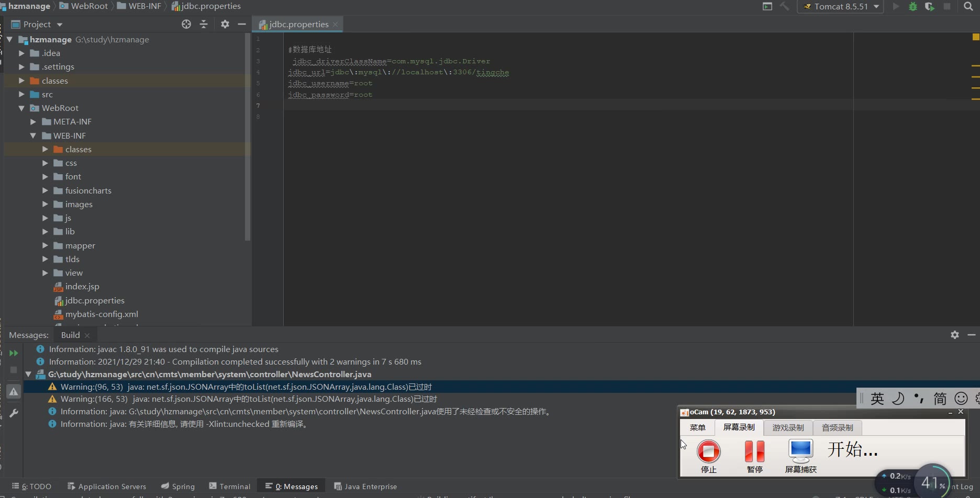The image size is (980, 498).
Task: Open the Tomcat 8.5.51 run configuration dropdown
Action: tap(840, 6)
